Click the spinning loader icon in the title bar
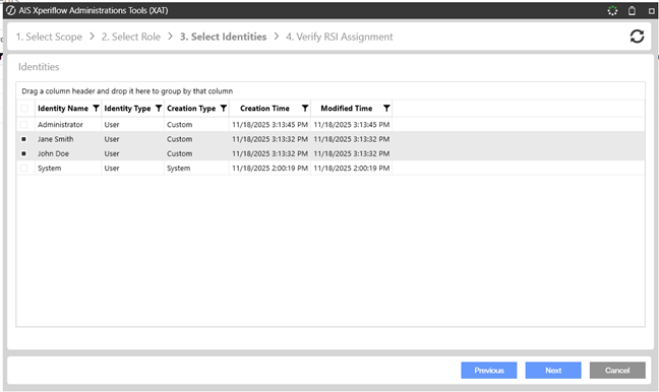Screen dimensions: 659x392 pos(612,11)
